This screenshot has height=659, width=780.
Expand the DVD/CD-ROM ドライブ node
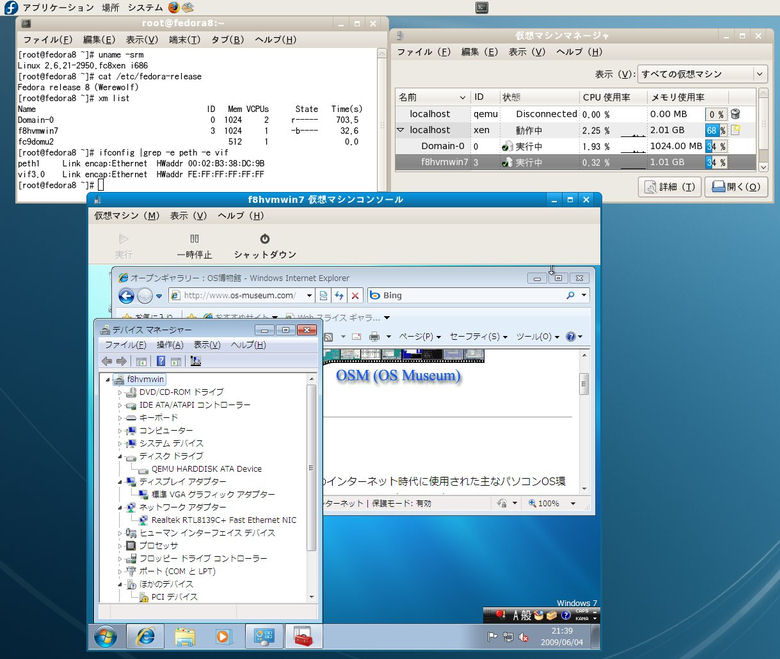point(119,392)
